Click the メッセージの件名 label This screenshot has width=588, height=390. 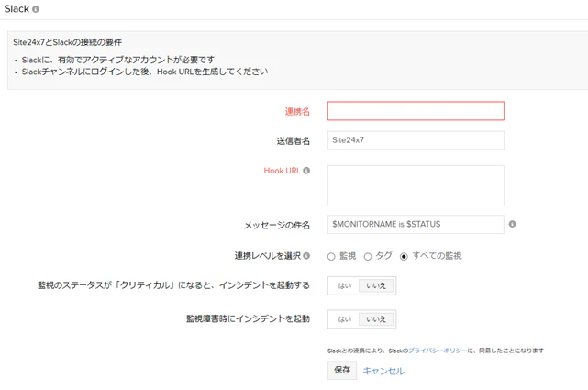click(277, 225)
